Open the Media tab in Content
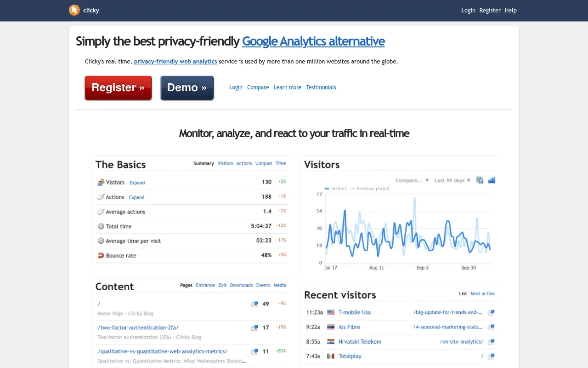The image size is (588, 368). 280,285
